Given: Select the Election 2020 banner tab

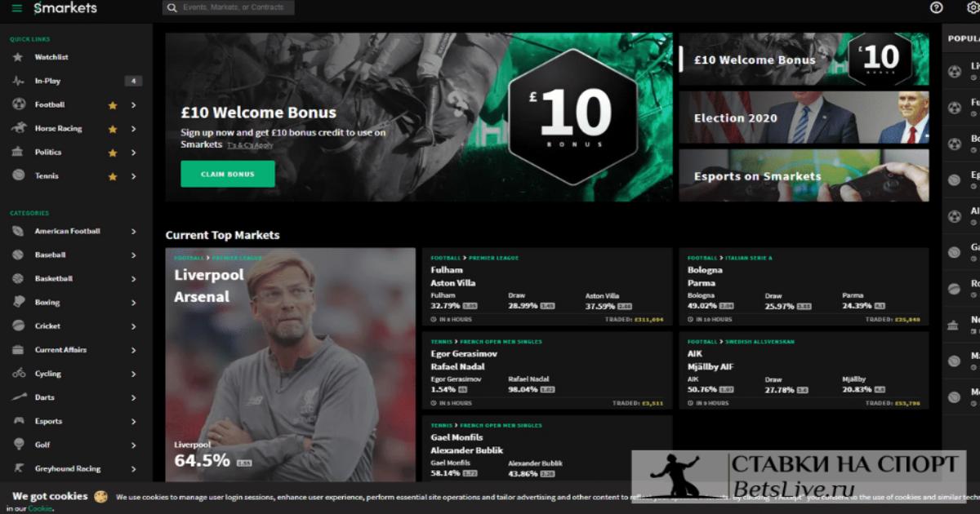Looking at the screenshot, I should pos(804,117).
